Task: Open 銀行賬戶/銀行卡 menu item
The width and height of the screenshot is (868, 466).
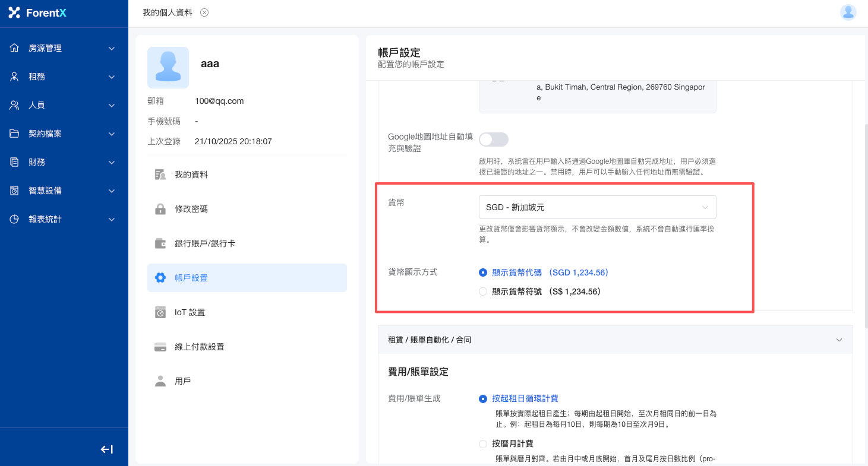Action: click(x=205, y=243)
